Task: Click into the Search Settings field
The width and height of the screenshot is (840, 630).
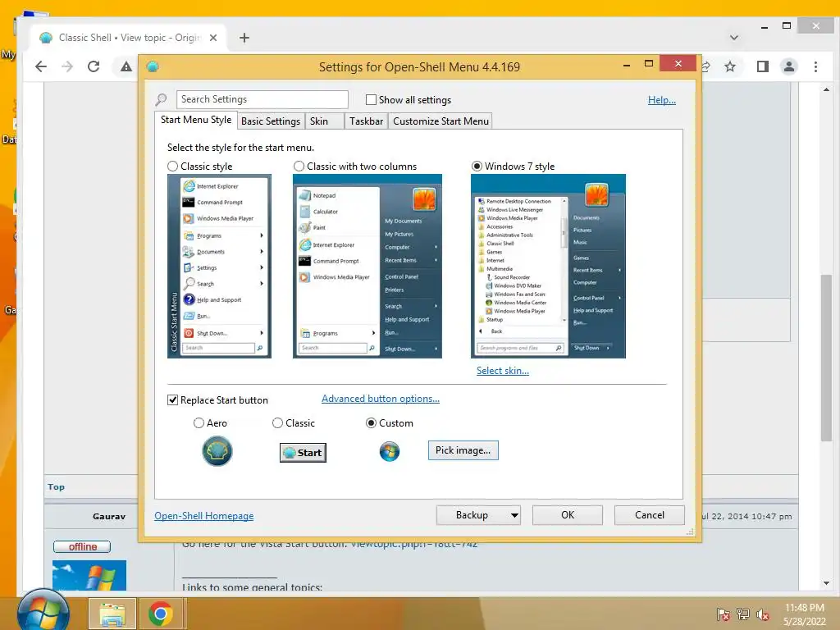Action: 262,99
